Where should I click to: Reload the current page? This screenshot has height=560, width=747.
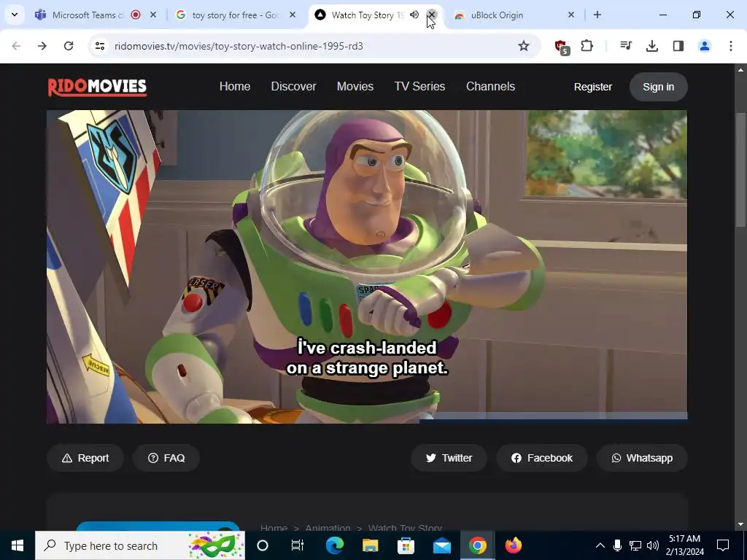pos(69,46)
